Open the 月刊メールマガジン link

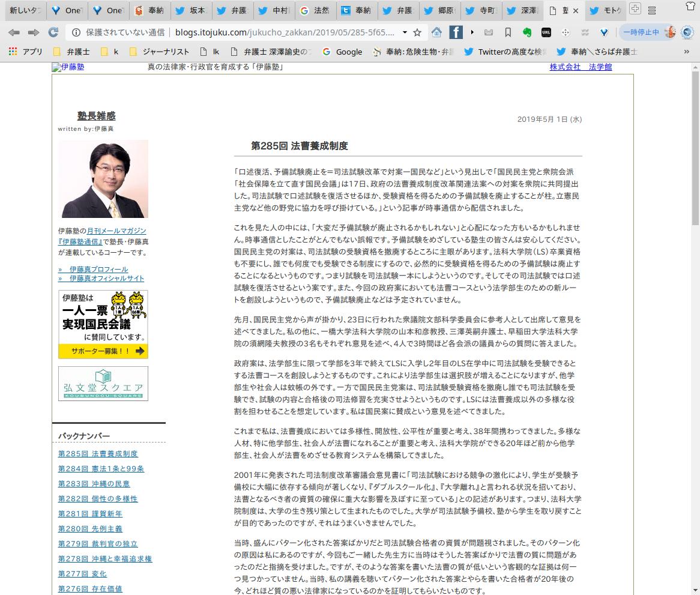point(116,231)
